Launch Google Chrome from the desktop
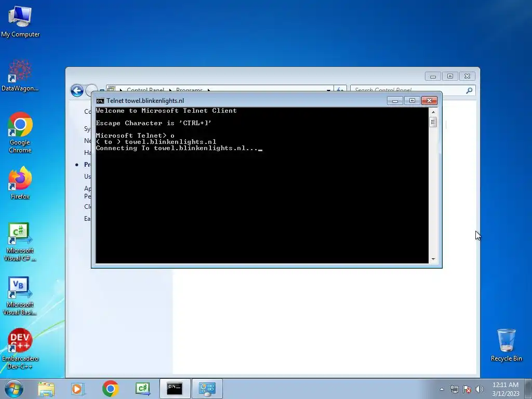Screen dimensions: 532x399 click(20, 132)
